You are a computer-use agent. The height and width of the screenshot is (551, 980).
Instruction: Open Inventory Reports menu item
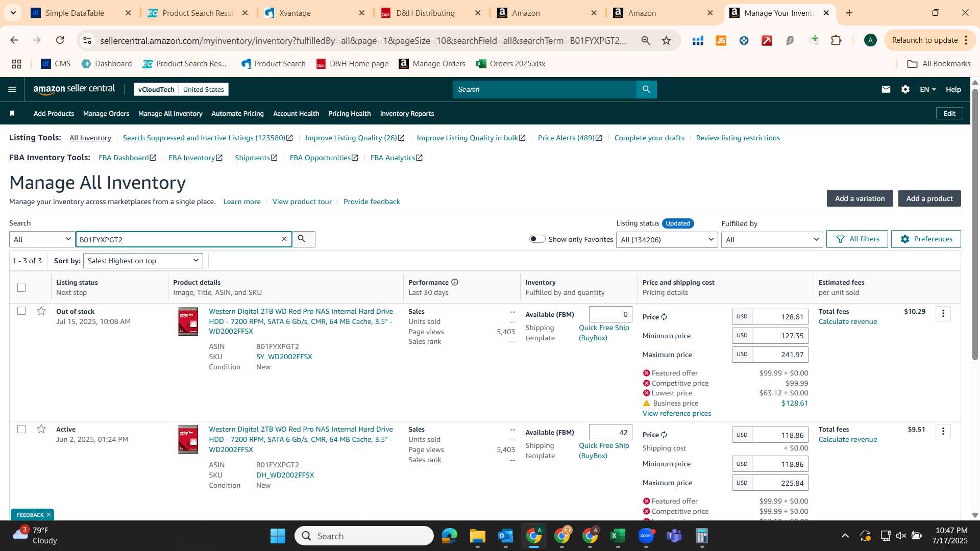pyautogui.click(x=407, y=113)
